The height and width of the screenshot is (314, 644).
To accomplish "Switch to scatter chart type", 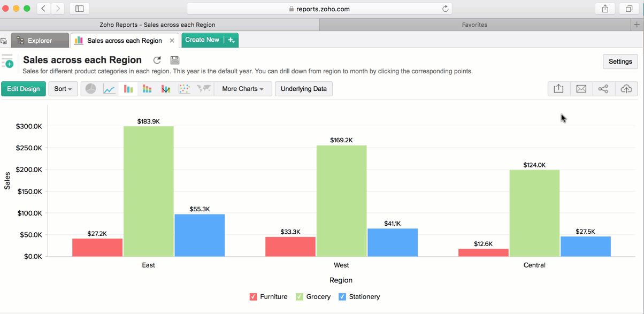I will [x=185, y=89].
